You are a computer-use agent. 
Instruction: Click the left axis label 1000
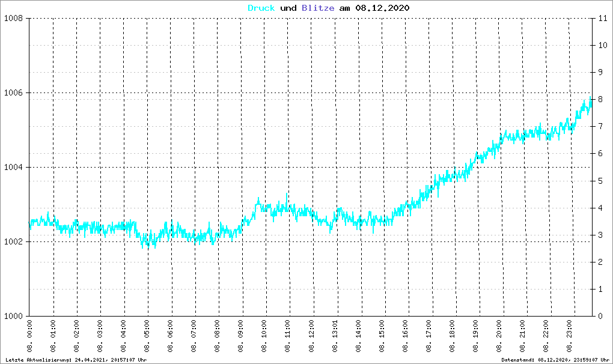13,316
